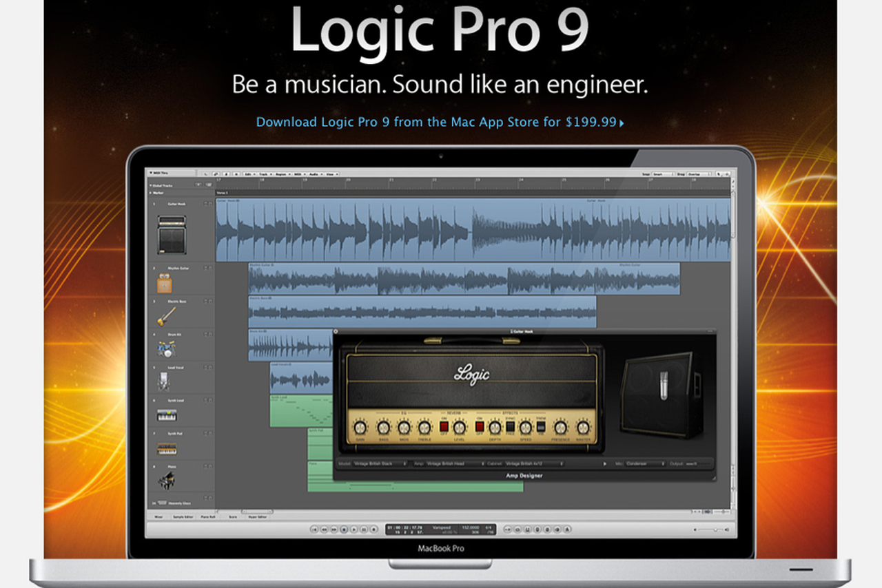The image size is (882, 588).
Task: Click the Synth Lead keyboard icon
Action: coord(167,415)
